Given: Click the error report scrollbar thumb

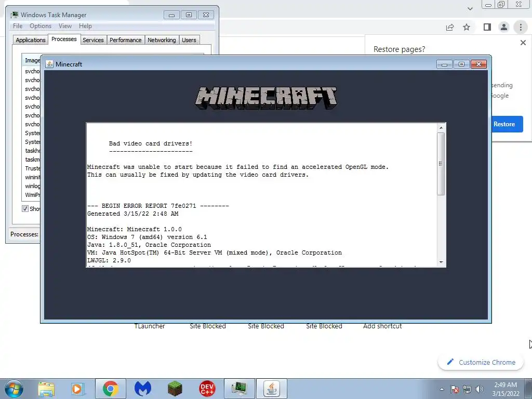Looking at the screenshot, I should (441, 164).
